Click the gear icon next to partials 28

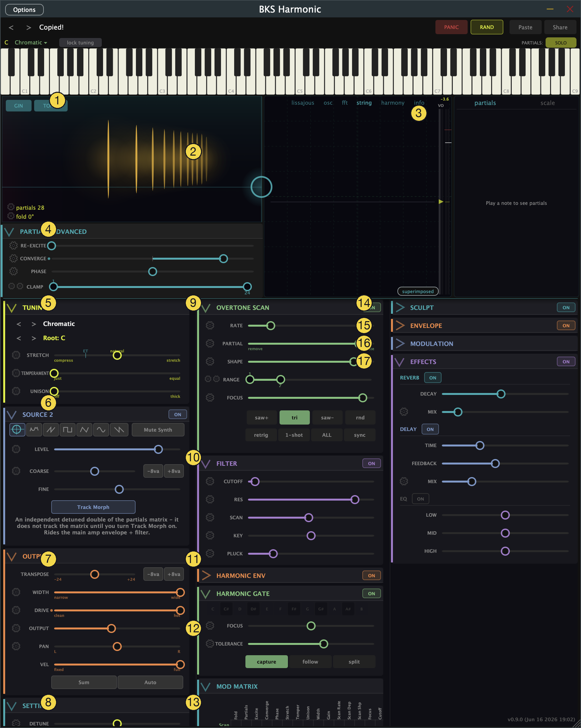coord(11,207)
